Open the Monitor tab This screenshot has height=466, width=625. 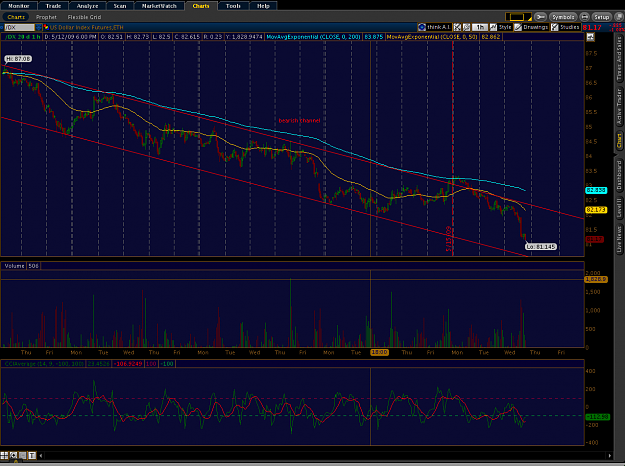19,6
